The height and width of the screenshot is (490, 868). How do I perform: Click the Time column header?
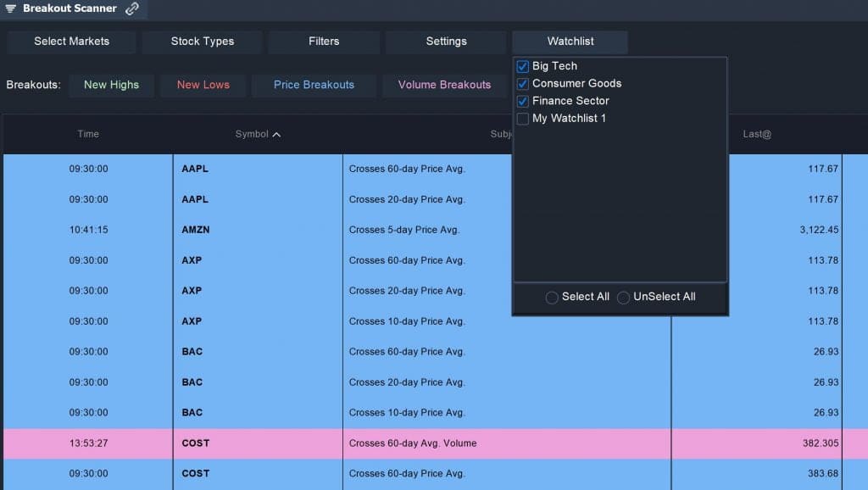click(88, 134)
